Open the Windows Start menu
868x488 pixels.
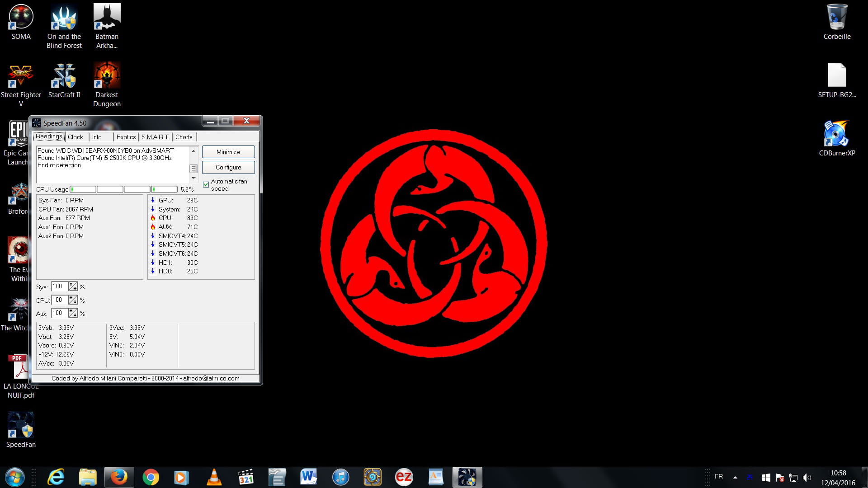[14, 477]
